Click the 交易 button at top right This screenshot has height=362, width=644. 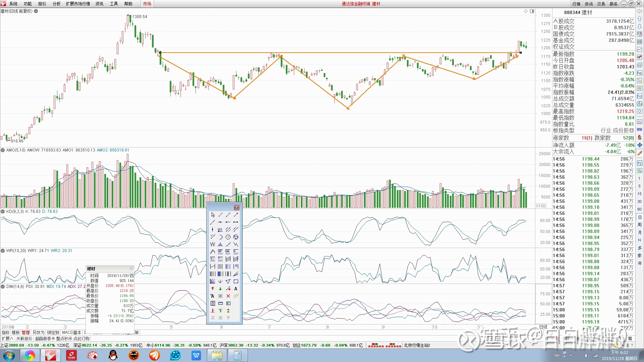click(601, 4)
